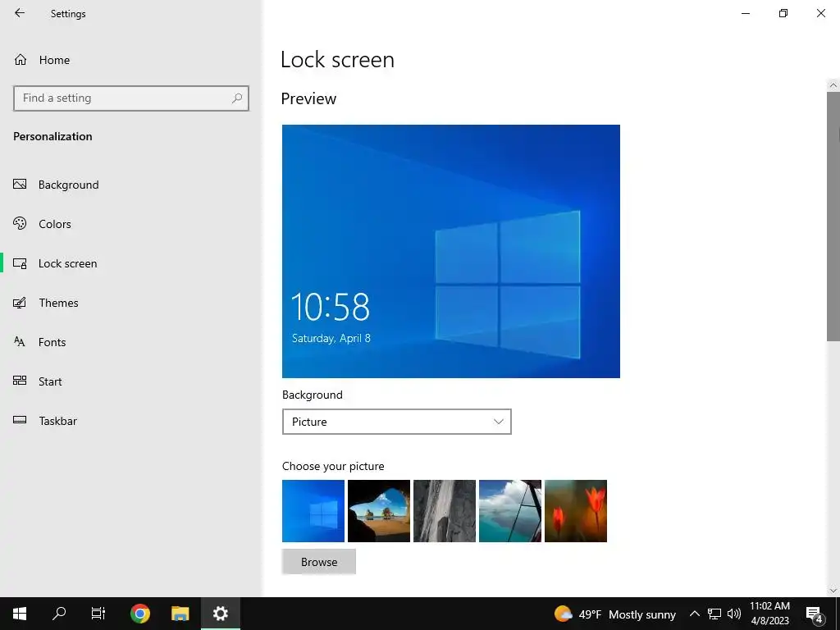Show hidden system tray icons
This screenshot has height=630, width=840.
694,614
